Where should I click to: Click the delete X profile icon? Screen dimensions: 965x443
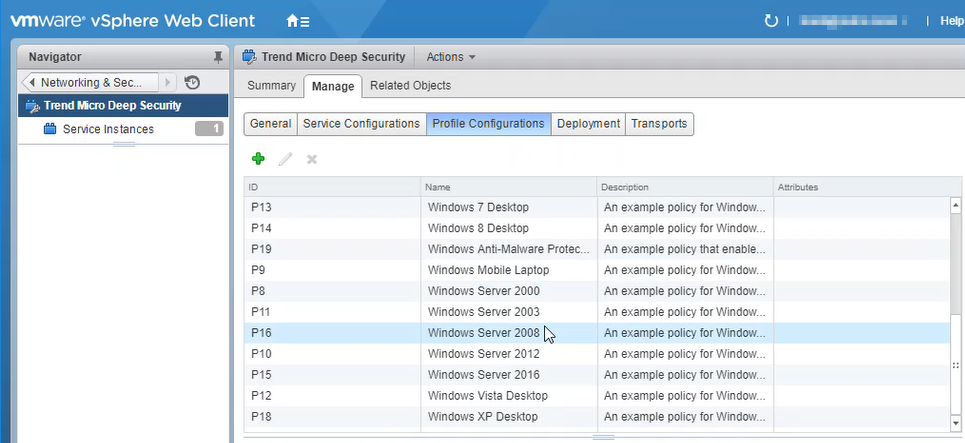click(312, 159)
